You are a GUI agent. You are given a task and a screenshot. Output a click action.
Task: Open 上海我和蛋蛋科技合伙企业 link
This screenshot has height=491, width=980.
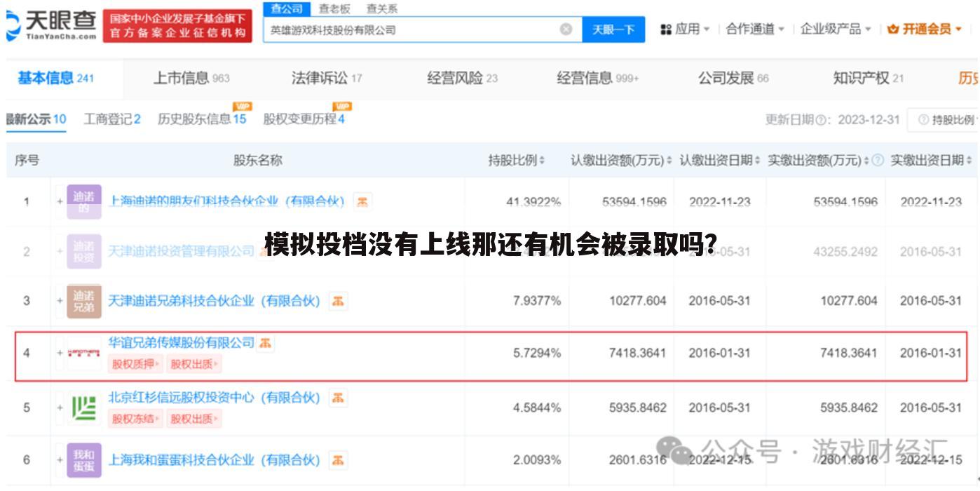pos(214,460)
